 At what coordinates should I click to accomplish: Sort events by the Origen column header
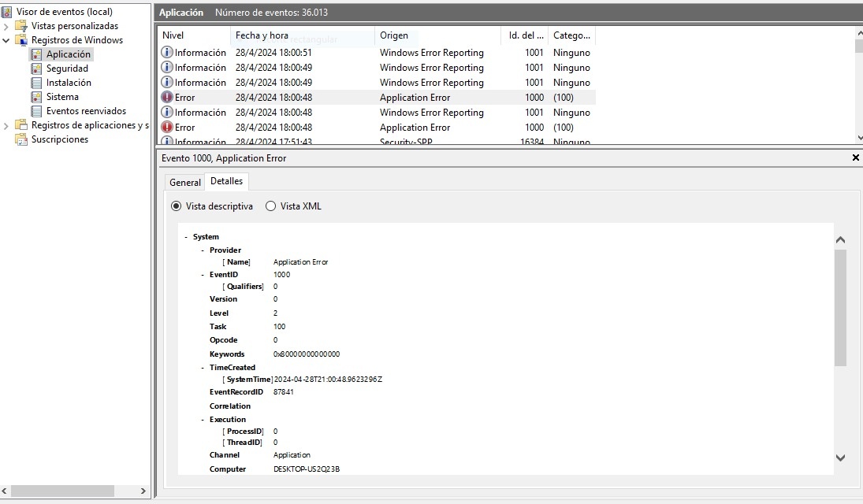coord(437,35)
